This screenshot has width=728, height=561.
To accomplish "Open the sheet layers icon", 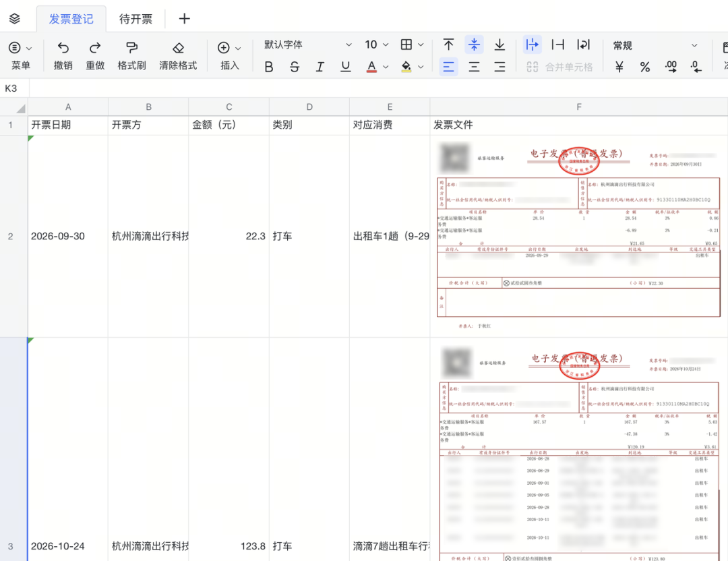I will (x=15, y=19).
